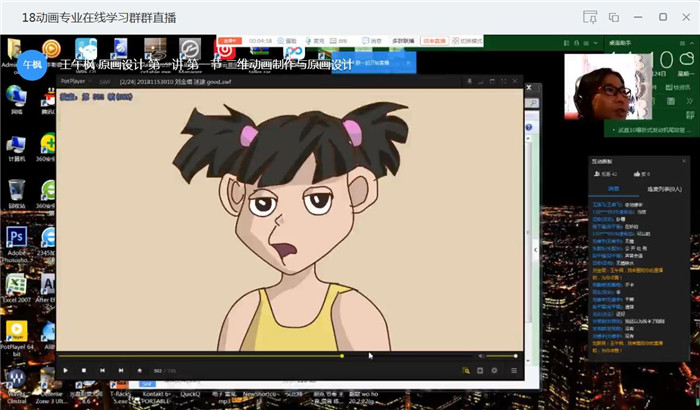Open PotPlayer 64 bit desktop shortcut
Image resolution: width=700 pixels, height=410 pixels.
(17, 338)
